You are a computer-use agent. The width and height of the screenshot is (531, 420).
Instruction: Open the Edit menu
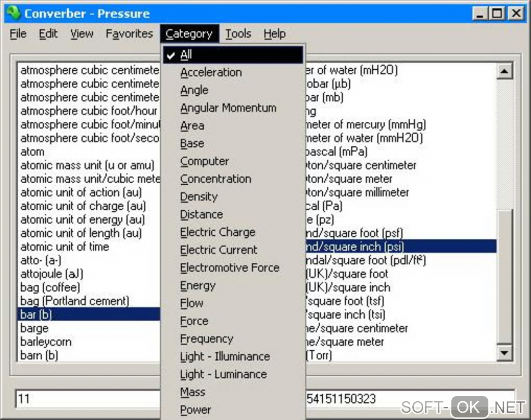pyautogui.click(x=48, y=33)
